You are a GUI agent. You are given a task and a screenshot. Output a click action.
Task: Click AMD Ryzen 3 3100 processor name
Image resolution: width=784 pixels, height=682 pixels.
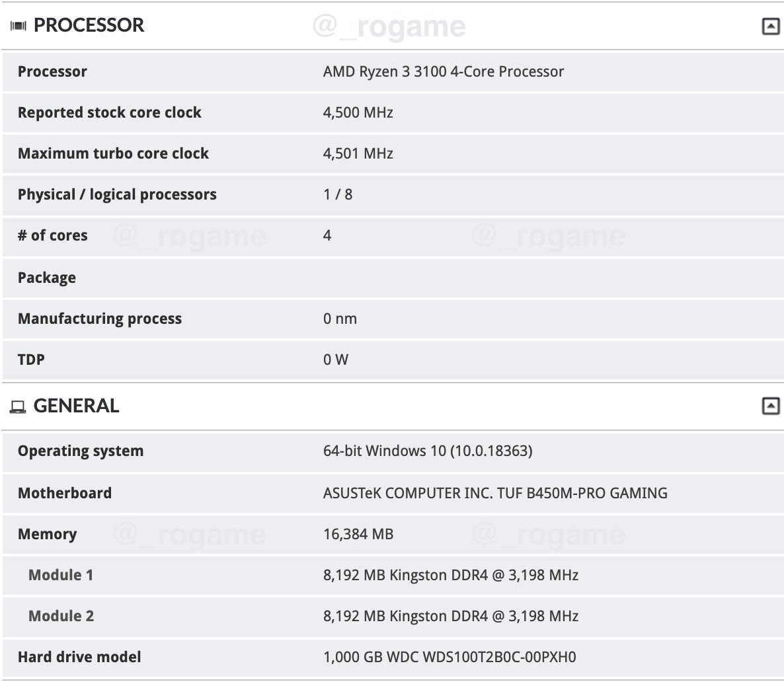443,71
